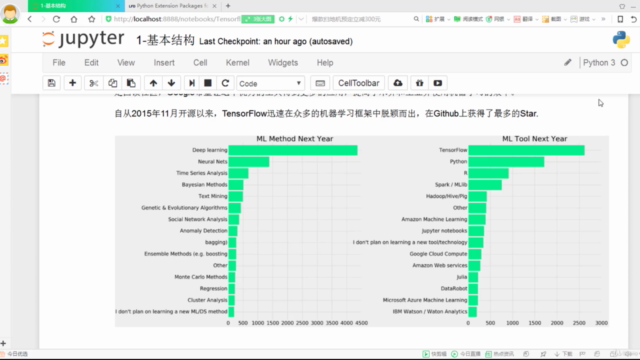Save the notebook with the floppy disk icon

[51, 83]
